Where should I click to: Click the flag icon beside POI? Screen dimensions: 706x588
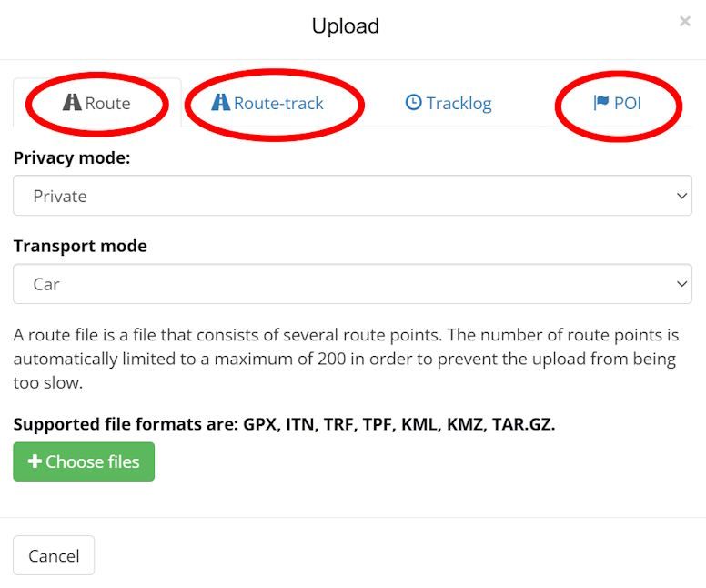pos(600,103)
